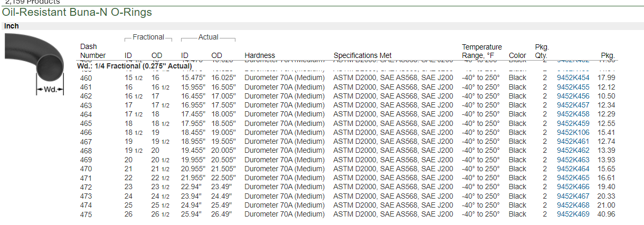Open part number 9452K455 link
Screen dimensions: 644x225
coord(573,87)
